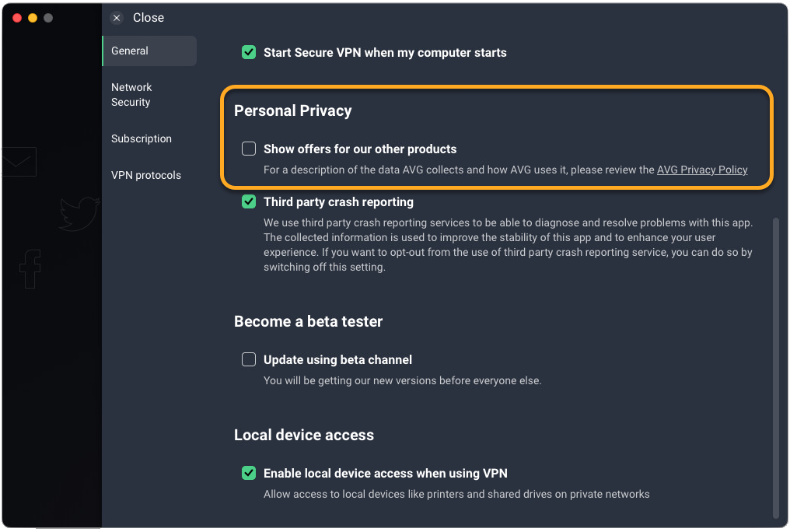The image size is (790, 532).
Task: Click the yellow minimize window button
Action: coord(33,18)
